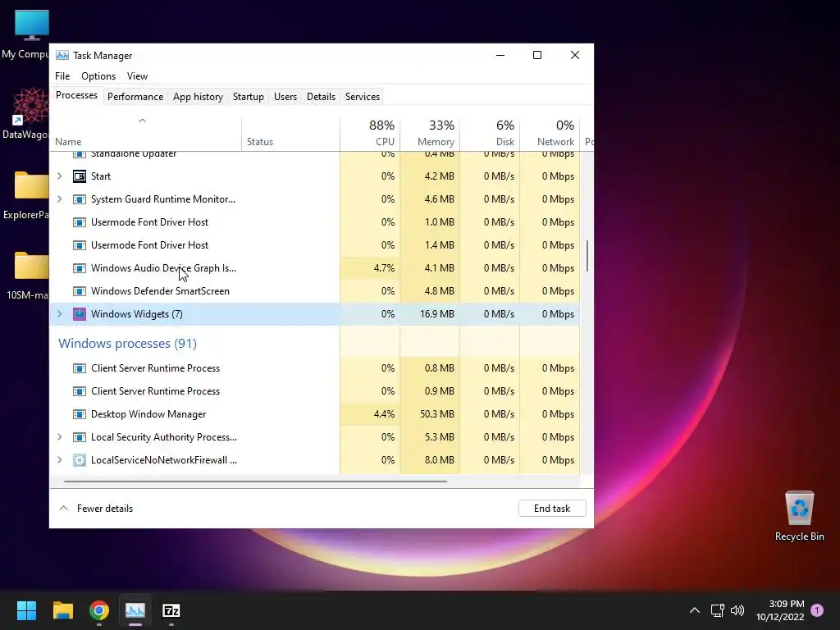Open the File menu

click(62, 76)
